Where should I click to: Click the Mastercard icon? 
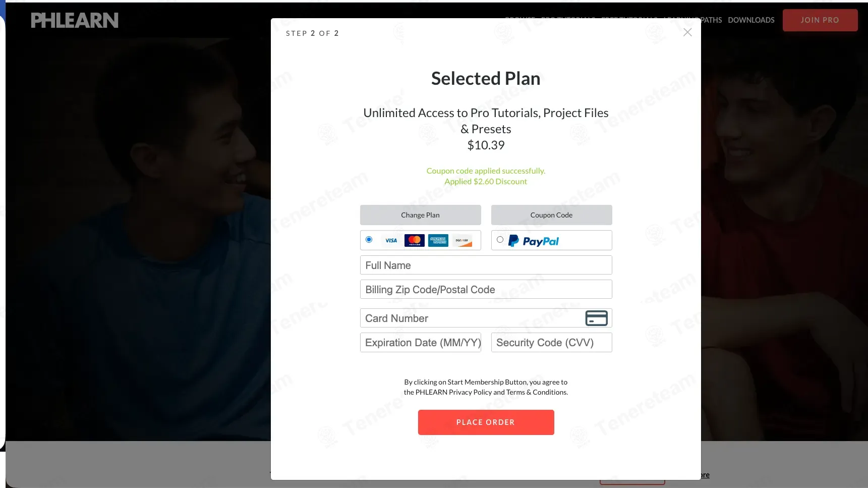point(415,241)
